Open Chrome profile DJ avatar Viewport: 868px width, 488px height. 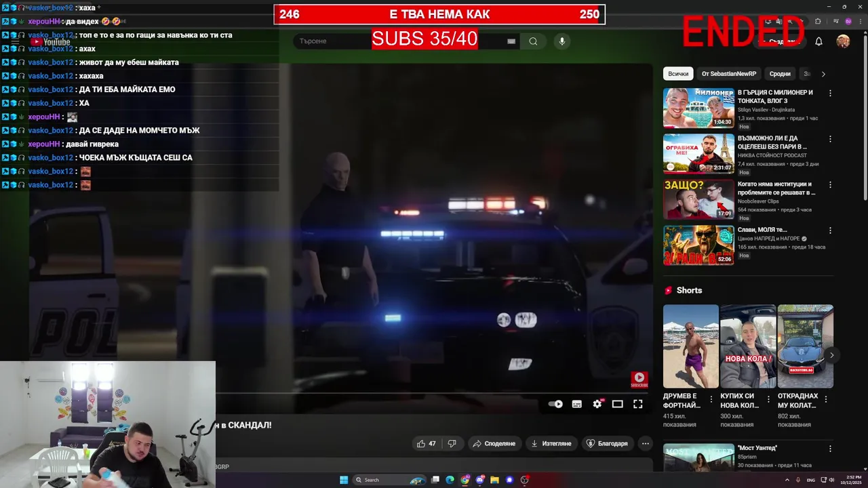[x=848, y=21]
